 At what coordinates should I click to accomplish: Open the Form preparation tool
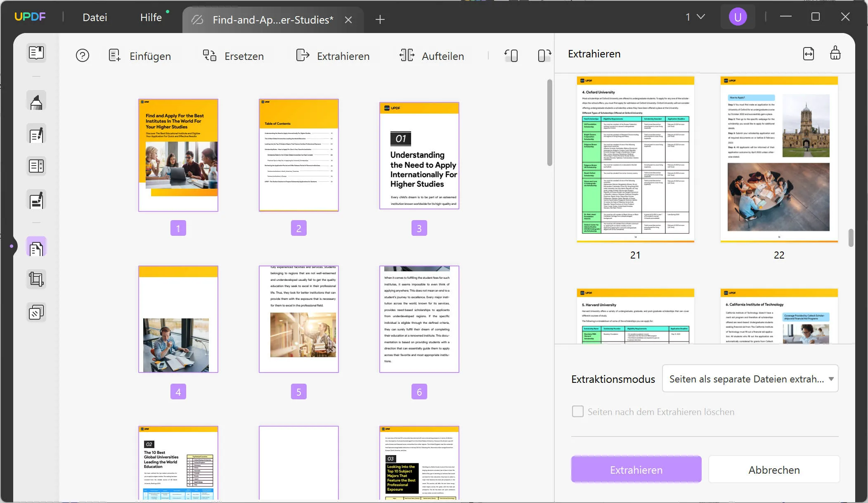point(36,166)
